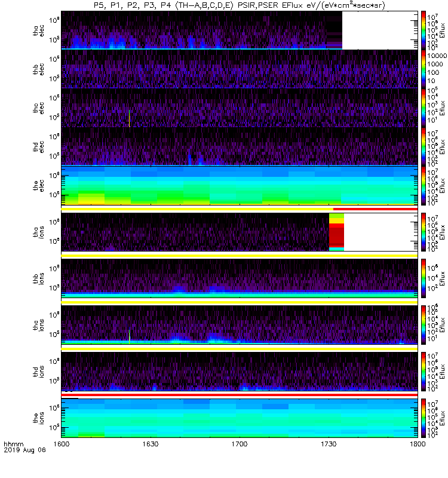Click the Eflux label next to tha elec color bar
The width and height of the screenshot is (448, 478).
tap(442, 30)
